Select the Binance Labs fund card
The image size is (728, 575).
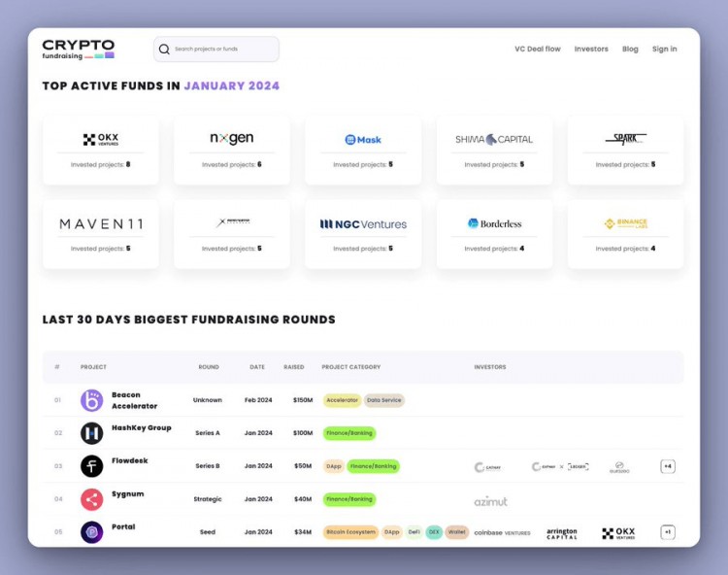[x=625, y=234]
